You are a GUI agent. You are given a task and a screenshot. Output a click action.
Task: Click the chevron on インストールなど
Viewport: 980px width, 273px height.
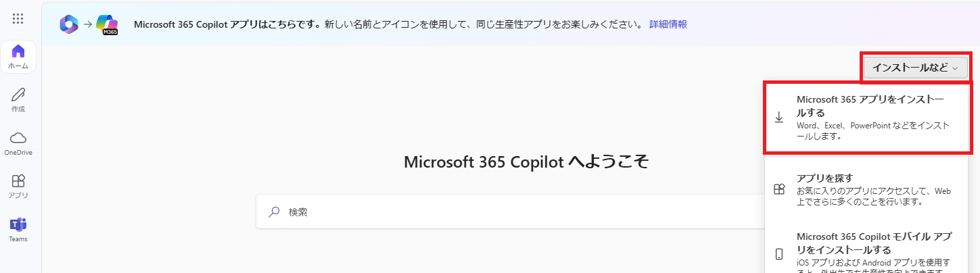(955, 68)
